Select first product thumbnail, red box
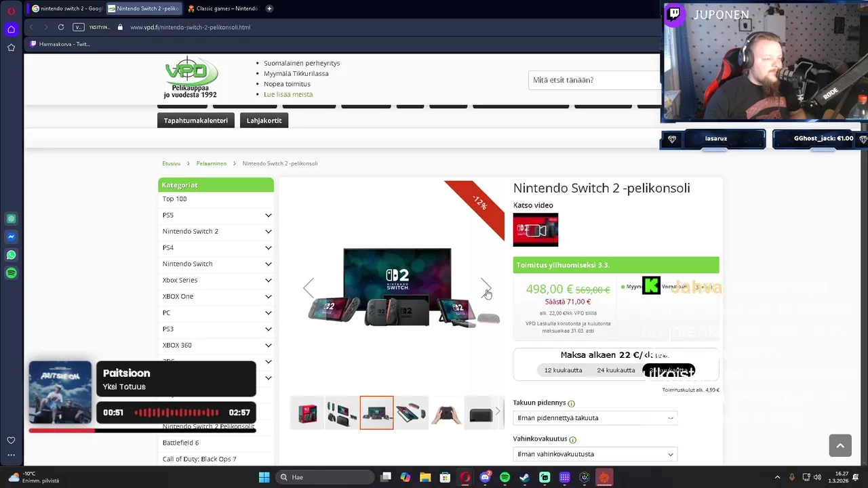Image resolution: width=868 pixels, height=488 pixels. (307, 413)
